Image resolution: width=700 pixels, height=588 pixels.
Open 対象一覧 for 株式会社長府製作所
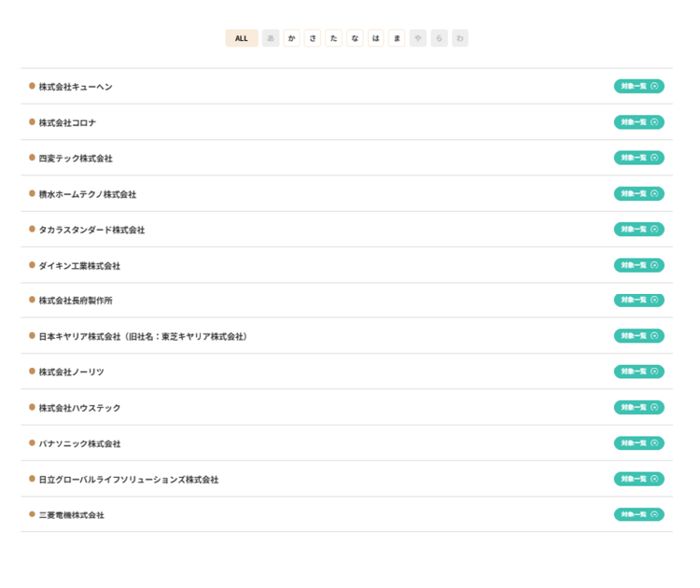coord(638,300)
